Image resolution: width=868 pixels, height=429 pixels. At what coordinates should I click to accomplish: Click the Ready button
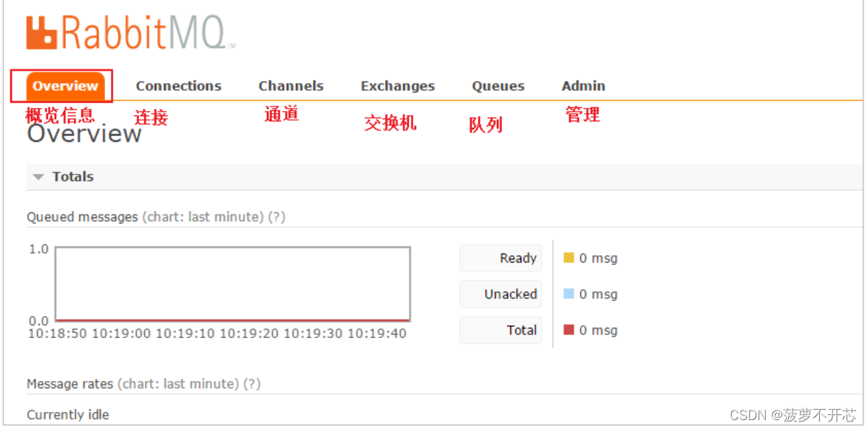(501, 257)
